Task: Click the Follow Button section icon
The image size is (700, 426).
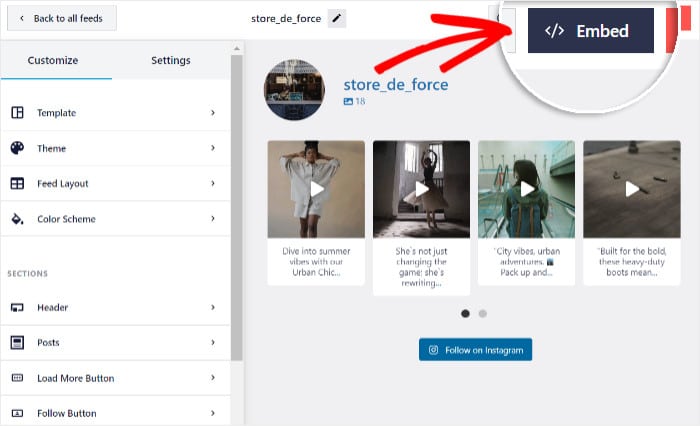Action: click(17, 413)
